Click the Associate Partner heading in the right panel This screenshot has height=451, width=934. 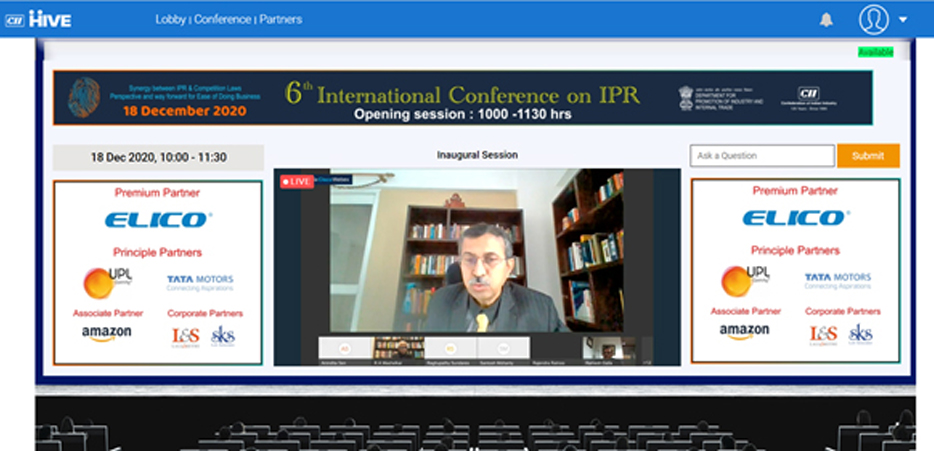(x=745, y=312)
